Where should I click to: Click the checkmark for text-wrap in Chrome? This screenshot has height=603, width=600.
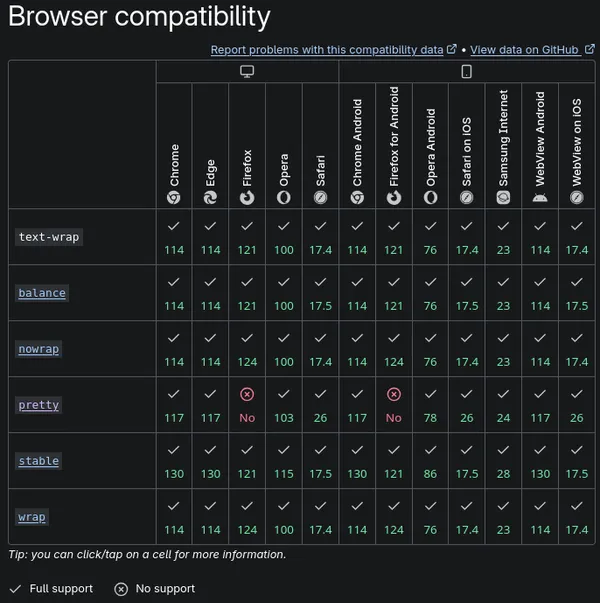[174, 226]
